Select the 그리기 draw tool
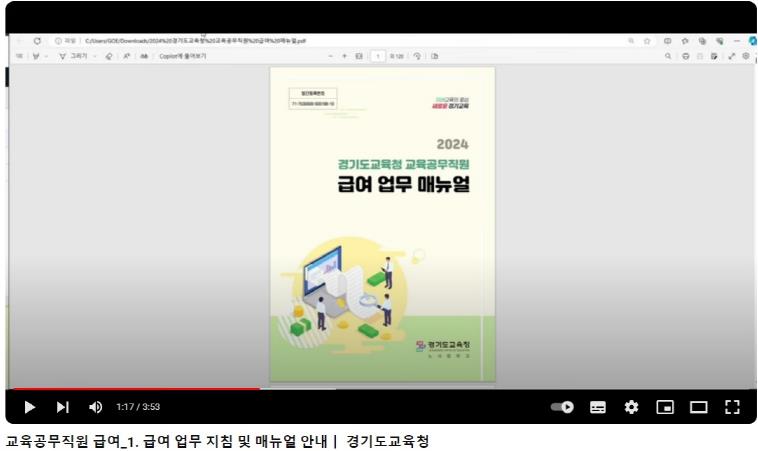758x451 pixels. 73,56
